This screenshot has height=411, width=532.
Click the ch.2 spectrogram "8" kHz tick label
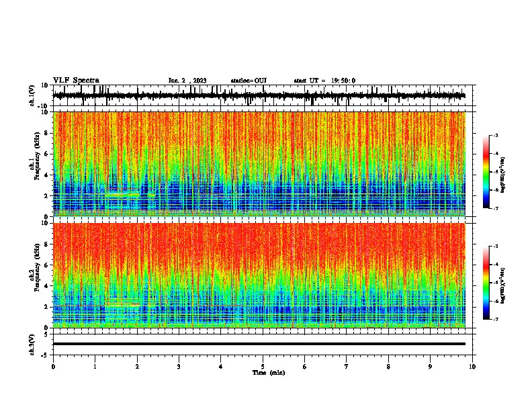click(47, 244)
